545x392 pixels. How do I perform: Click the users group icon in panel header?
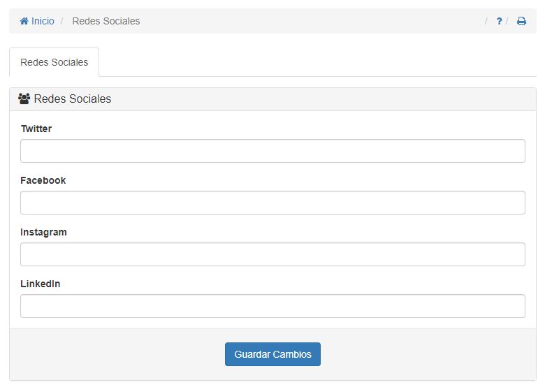pyautogui.click(x=24, y=99)
